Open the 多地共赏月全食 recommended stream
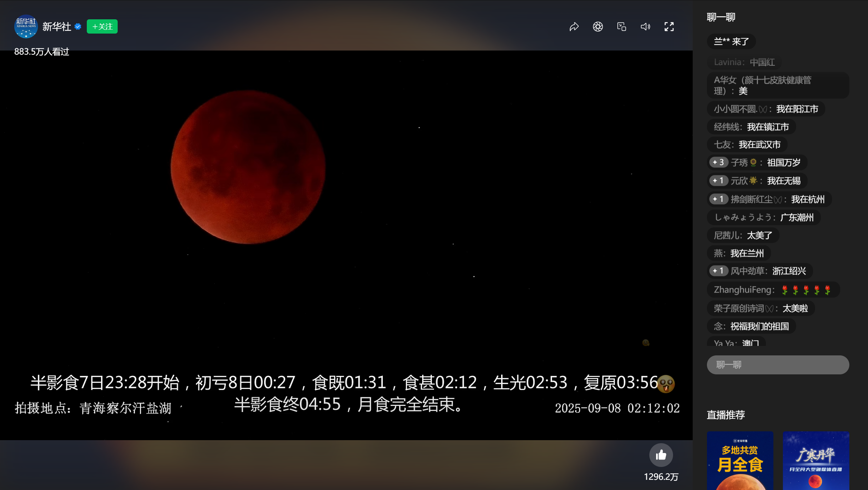The image size is (868, 490). (x=740, y=460)
